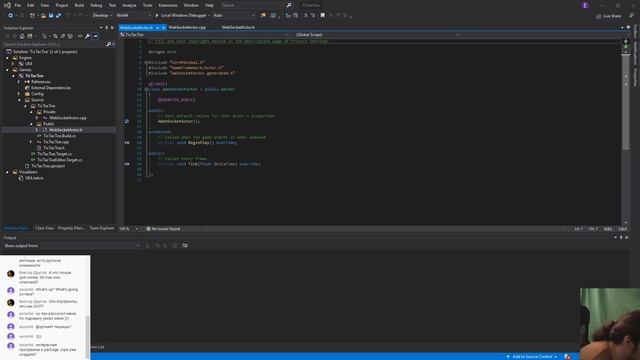Open the Debug menu
This screenshot has height=360, width=640.
tap(96, 5)
